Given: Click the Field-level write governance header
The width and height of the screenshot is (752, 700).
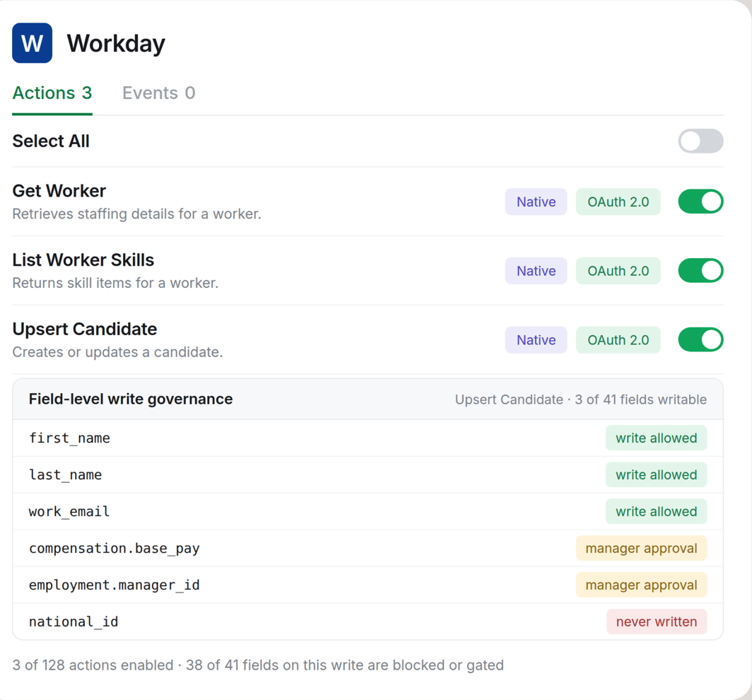Looking at the screenshot, I should tap(131, 399).
